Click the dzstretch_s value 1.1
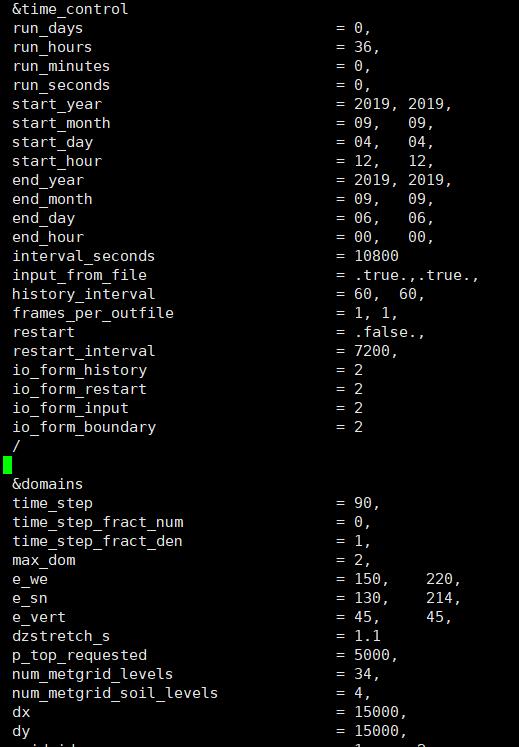The height and width of the screenshot is (747, 519). pos(367,636)
